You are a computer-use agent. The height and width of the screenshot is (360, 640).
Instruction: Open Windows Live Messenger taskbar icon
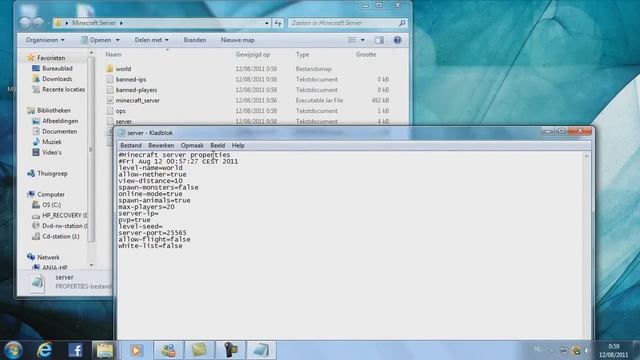click(x=168, y=350)
